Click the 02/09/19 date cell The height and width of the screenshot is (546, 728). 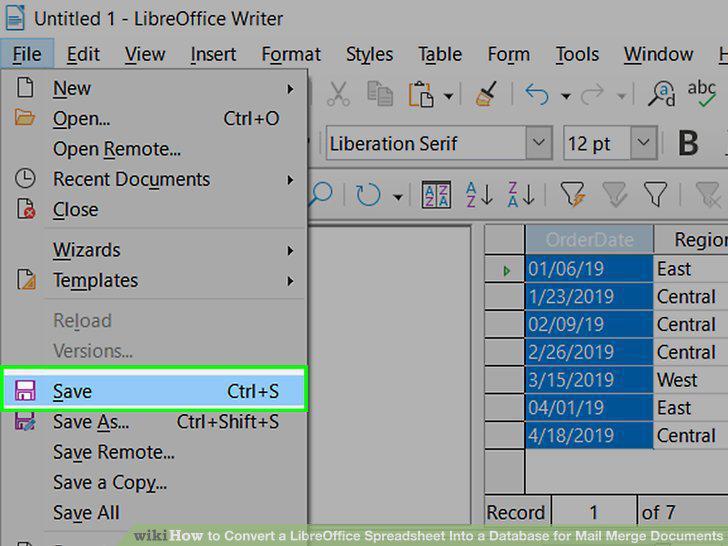[x=589, y=325]
